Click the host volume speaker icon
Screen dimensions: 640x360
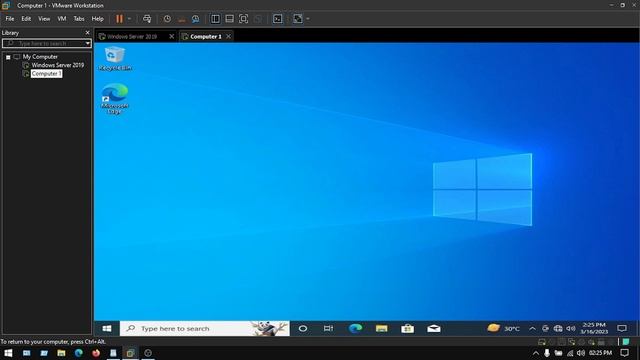tap(581, 353)
